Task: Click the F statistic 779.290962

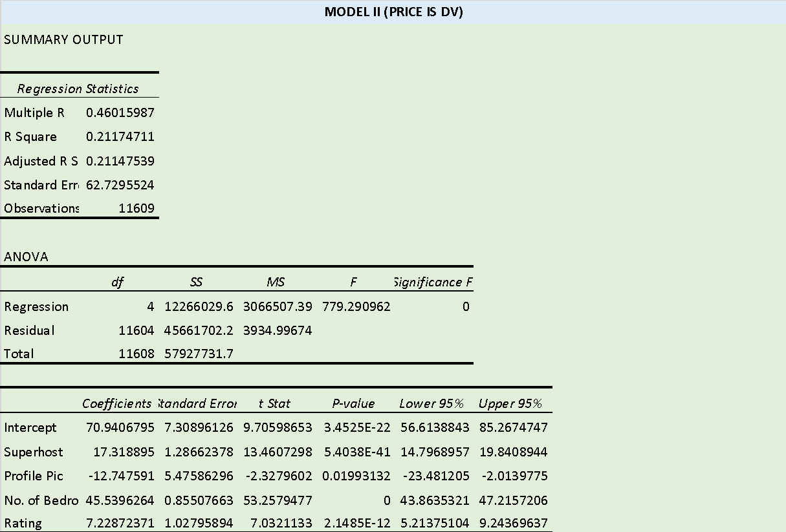Action: pyautogui.click(x=356, y=306)
